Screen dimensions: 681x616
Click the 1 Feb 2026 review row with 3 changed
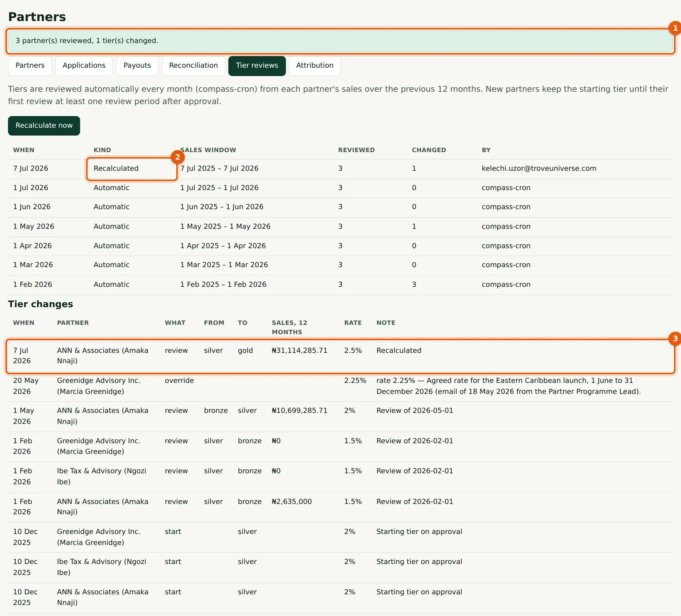[x=340, y=285]
